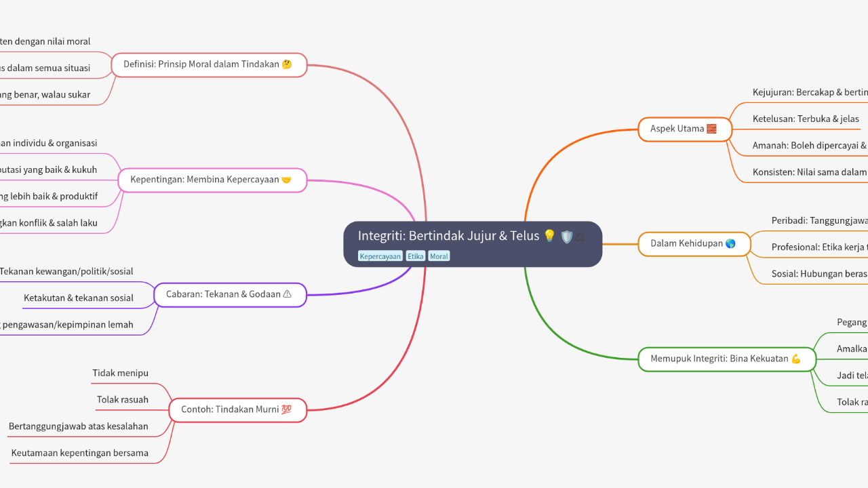Screen dimensions: 868x488
Task: Select the 'yang baik & kukuh' leaf
Action: [x=49, y=170]
